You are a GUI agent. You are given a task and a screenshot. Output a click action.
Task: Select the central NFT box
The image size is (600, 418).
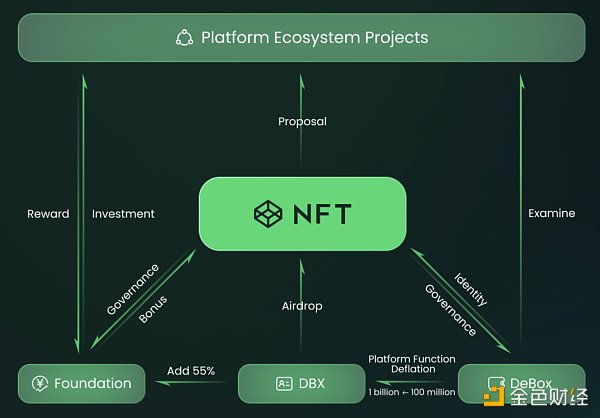[x=302, y=214]
